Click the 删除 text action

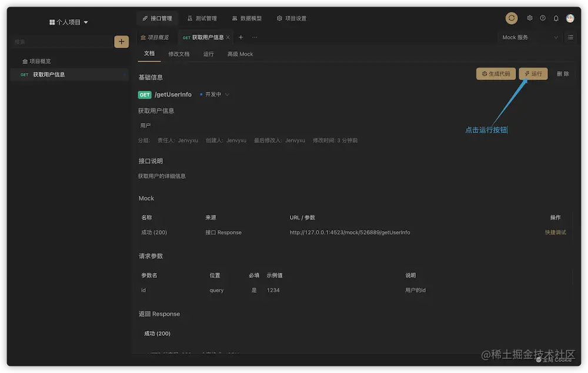563,74
